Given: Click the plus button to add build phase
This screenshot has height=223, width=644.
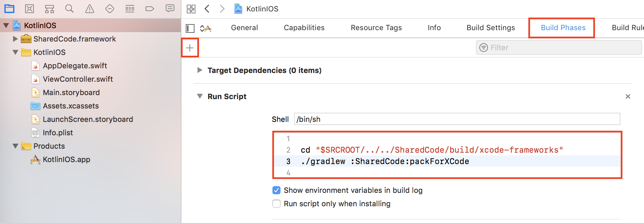Looking at the screenshot, I should click(x=190, y=48).
